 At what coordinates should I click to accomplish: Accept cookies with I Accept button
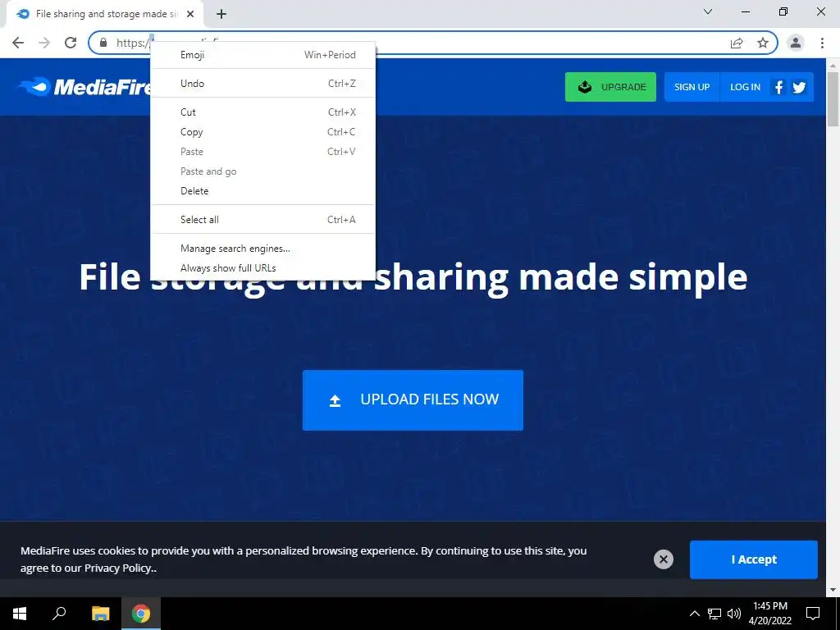(753, 559)
